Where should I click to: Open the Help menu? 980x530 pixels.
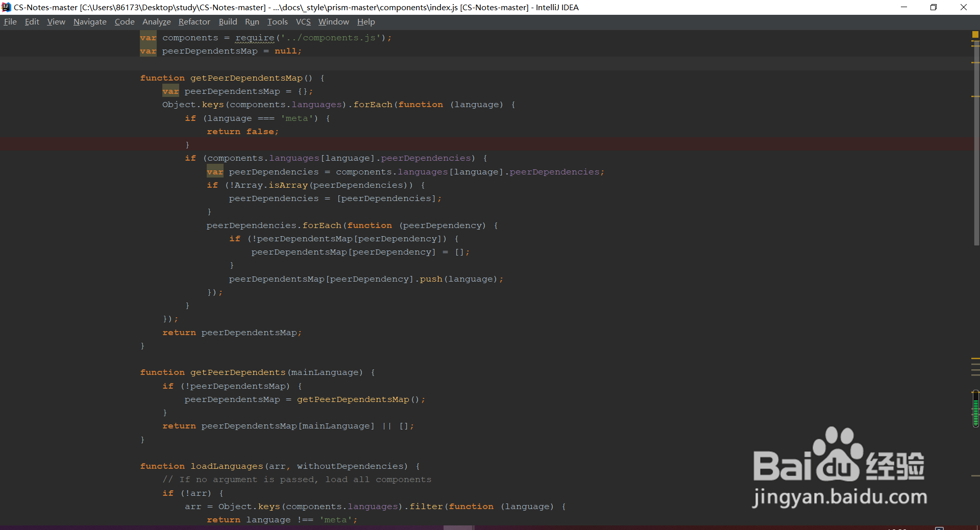pos(366,22)
